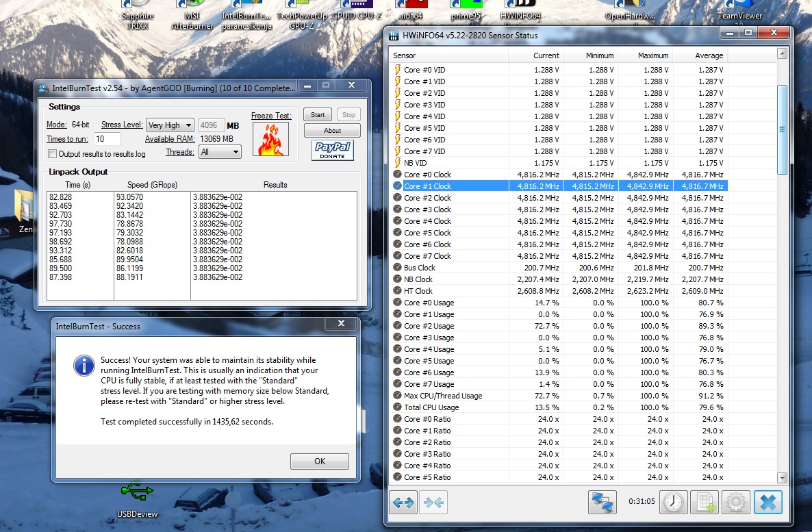Click the Stop button in IntelBurnTest

click(x=348, y=114)
